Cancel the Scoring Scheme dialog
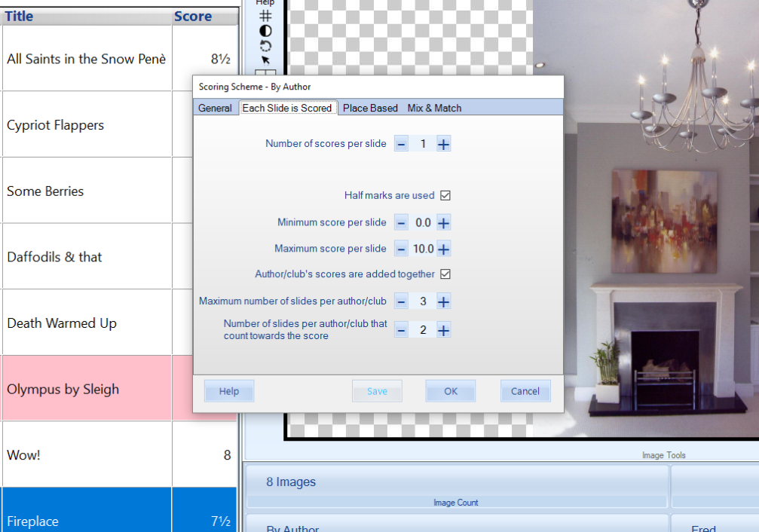Image resolution: width=759 pixels, height=532 pixels. coord(525,391)
